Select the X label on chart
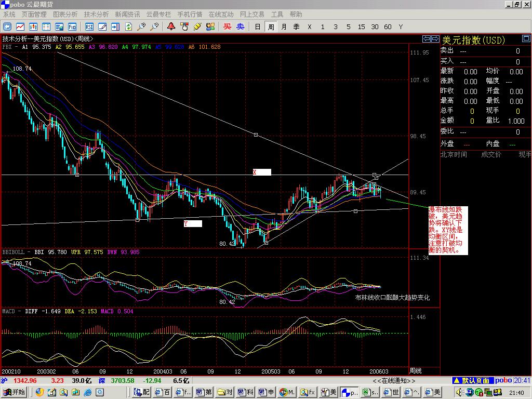The image size is (532, 399). coord(262,172)
